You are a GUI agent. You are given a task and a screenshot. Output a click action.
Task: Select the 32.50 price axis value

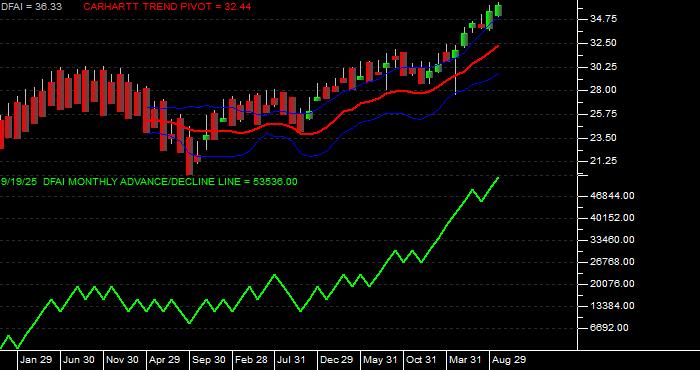[x=604, y=43]
